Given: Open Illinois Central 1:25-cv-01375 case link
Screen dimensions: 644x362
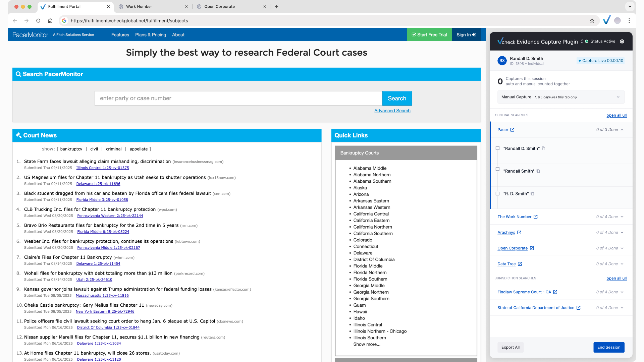Looking at the screenshot, I should 102,168.
